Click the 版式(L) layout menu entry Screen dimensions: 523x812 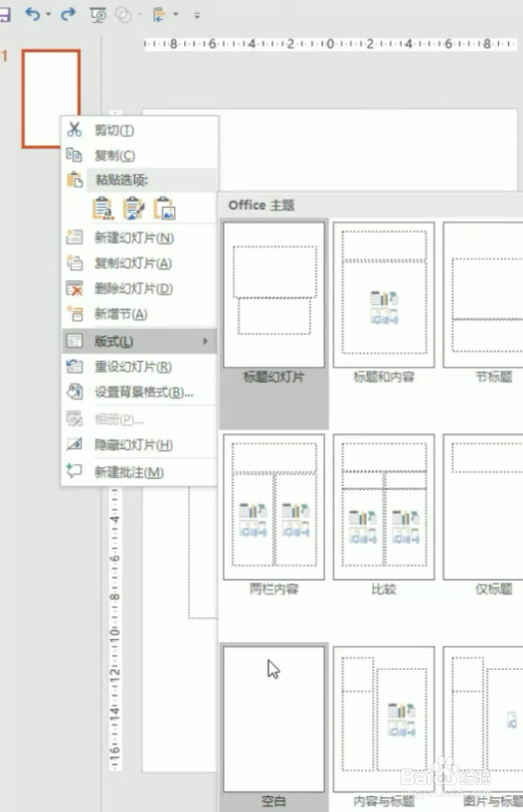click(139, 341)
